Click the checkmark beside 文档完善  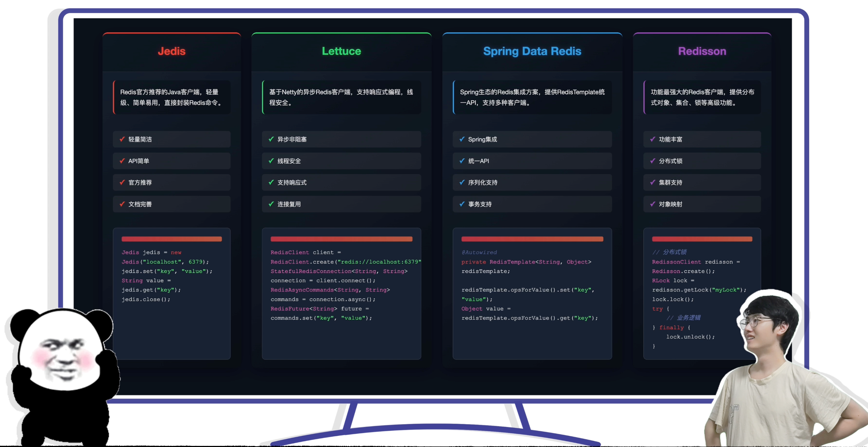click(x=122, y=204)
